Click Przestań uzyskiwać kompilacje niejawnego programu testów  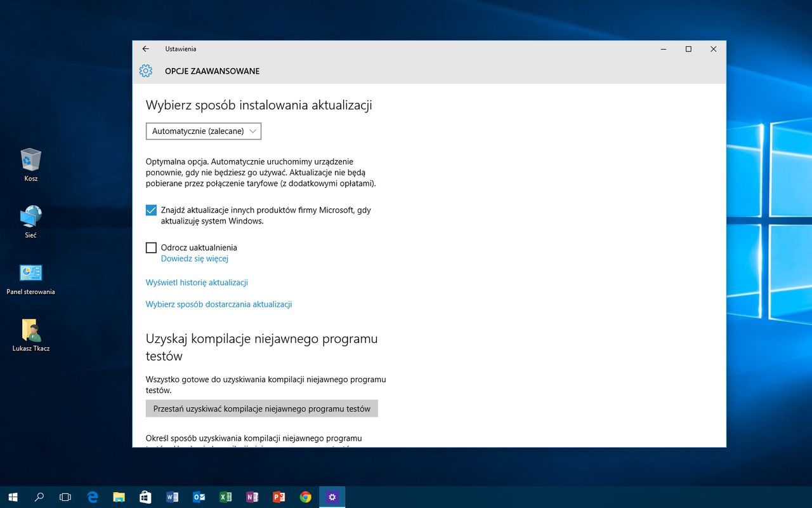[262, 408]
